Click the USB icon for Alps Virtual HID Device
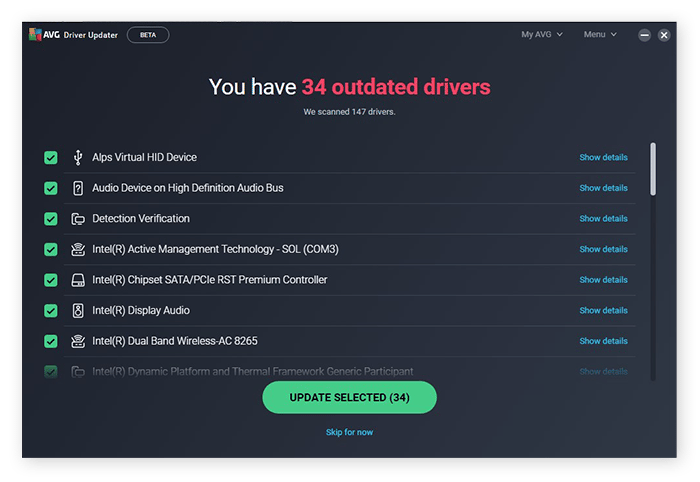 78,158
